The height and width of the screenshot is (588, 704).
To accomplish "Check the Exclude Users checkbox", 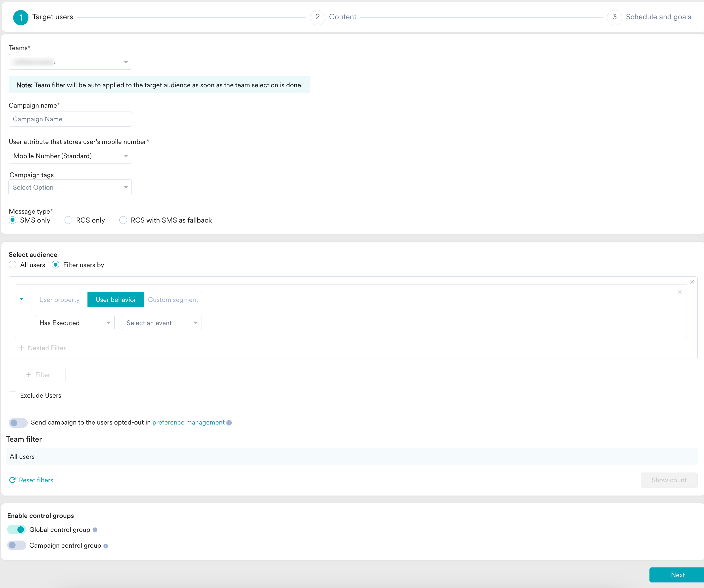I will click(13, 396).
